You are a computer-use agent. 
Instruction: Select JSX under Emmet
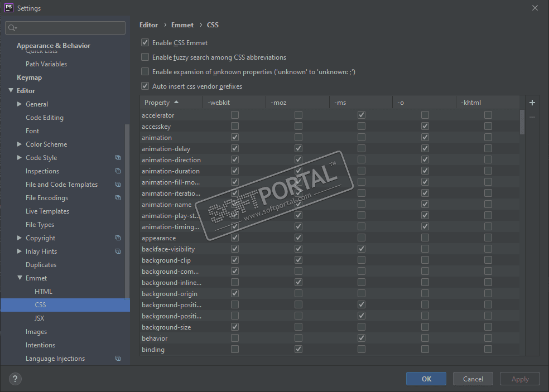(x=39, y=318)
